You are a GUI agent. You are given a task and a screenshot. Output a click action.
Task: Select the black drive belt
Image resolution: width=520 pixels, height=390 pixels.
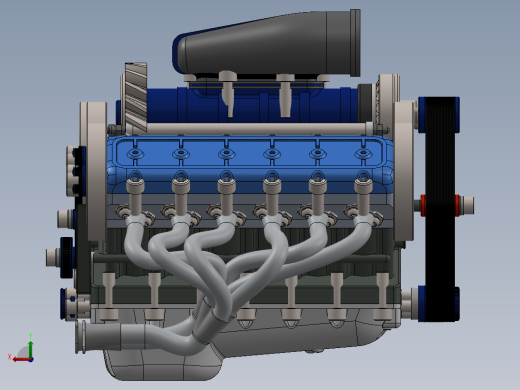coord(440,209)
